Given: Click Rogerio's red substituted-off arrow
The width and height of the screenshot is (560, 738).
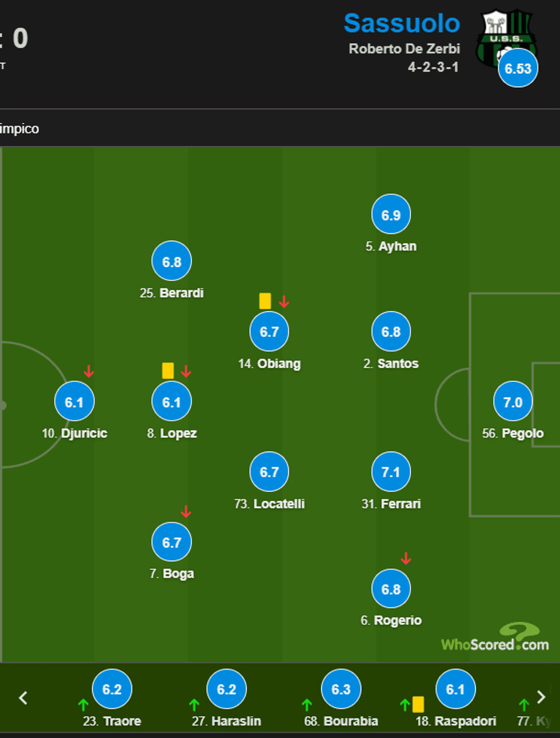Looking at the screenshot, I should tap(406, 559).
